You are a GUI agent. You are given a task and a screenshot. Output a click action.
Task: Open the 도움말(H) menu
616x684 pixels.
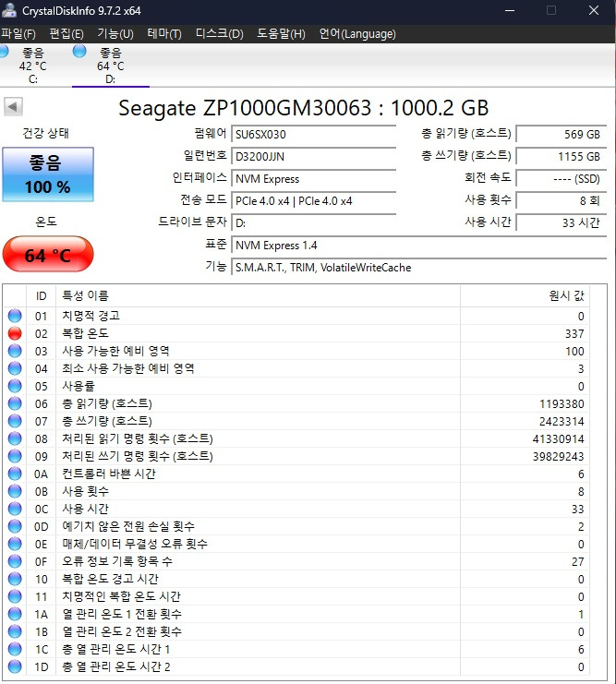click(x=281, y=33)
